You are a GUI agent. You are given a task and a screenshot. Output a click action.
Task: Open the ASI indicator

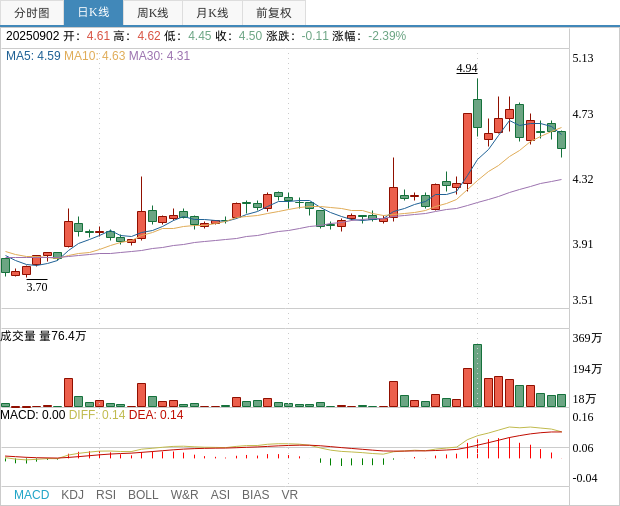coord(220,495)
